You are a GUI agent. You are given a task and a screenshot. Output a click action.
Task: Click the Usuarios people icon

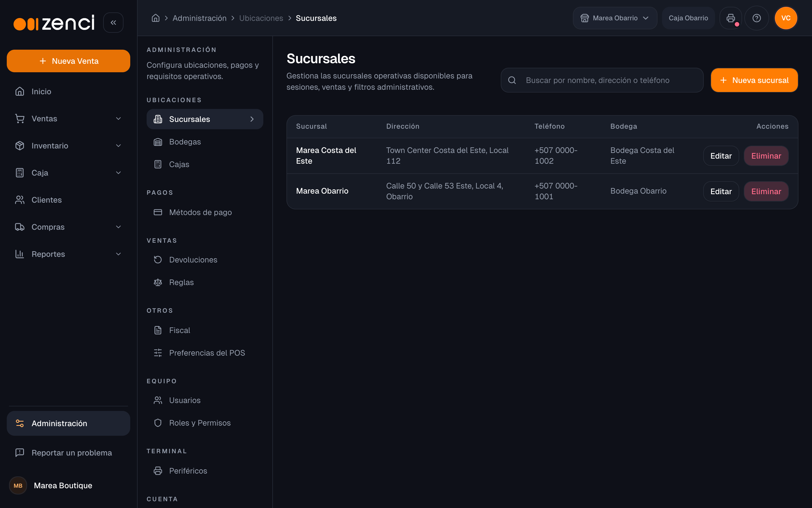coord(158,400)
